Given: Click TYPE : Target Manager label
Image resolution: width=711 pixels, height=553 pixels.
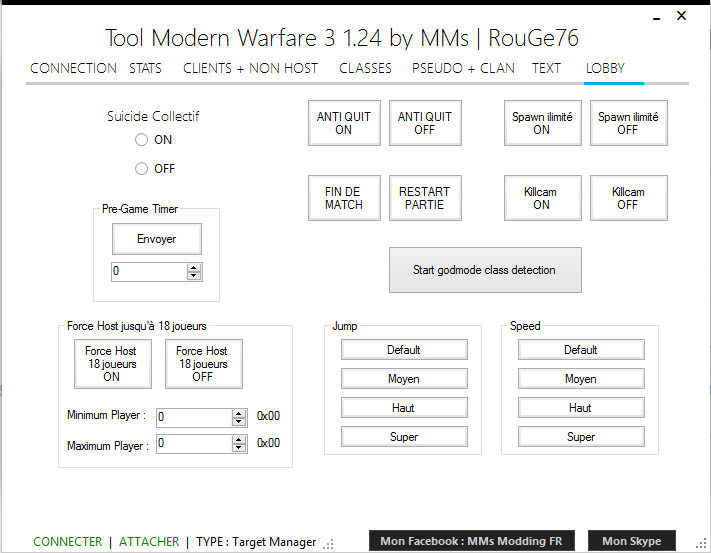Looking at the screenshot, I should click(256, 542).
